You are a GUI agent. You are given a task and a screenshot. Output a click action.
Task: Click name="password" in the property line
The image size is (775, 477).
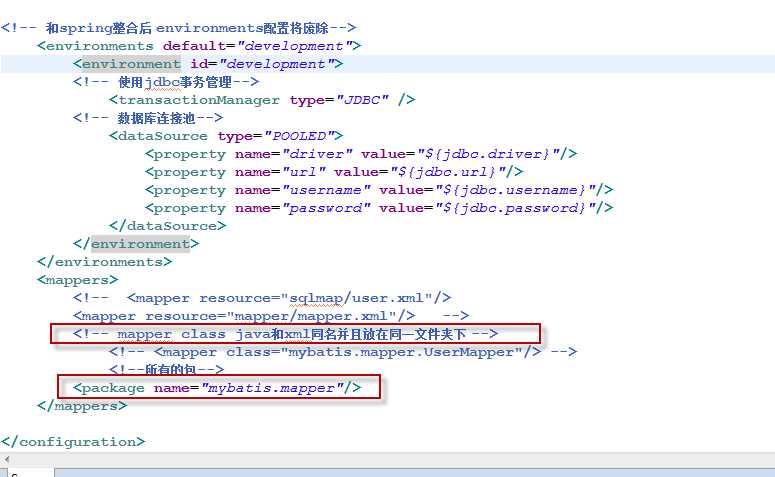[302, 208]
